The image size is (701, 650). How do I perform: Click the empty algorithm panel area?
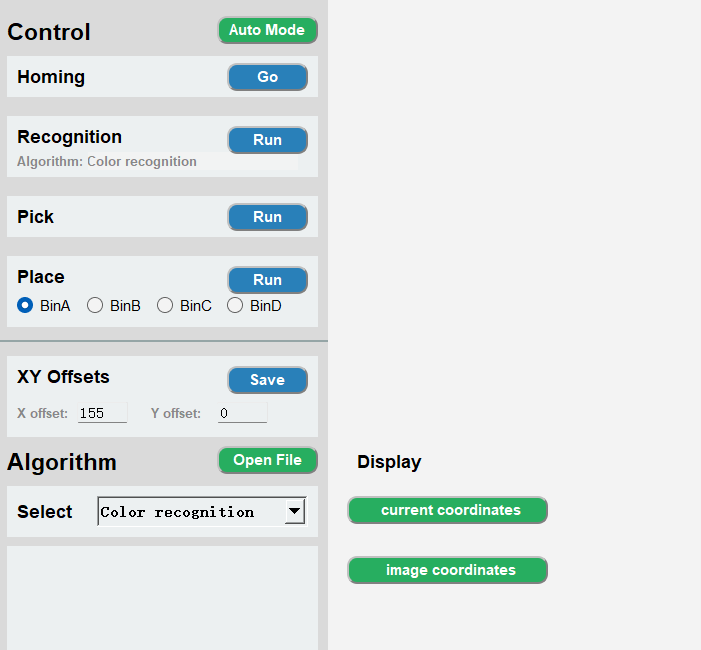click(162, 598)
